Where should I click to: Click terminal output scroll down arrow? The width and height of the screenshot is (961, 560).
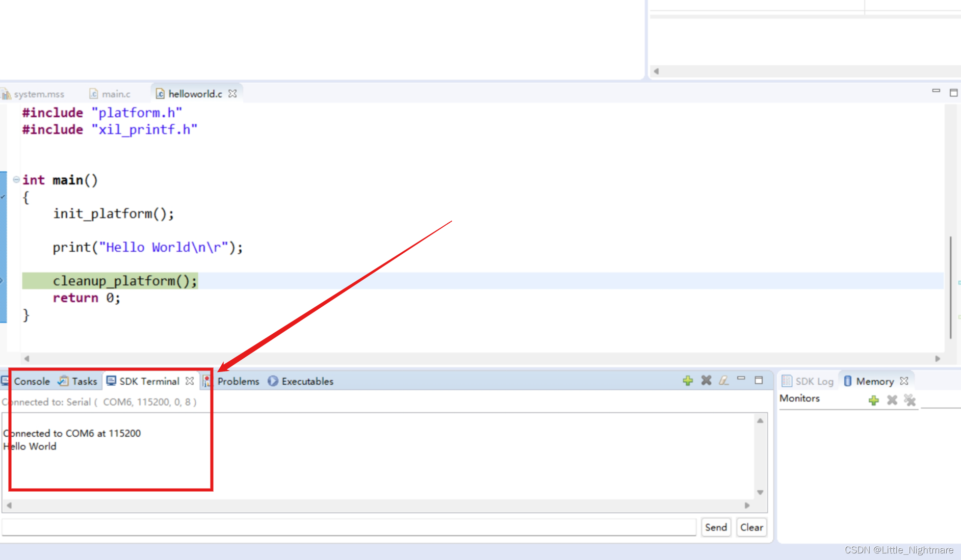(760, 492)
